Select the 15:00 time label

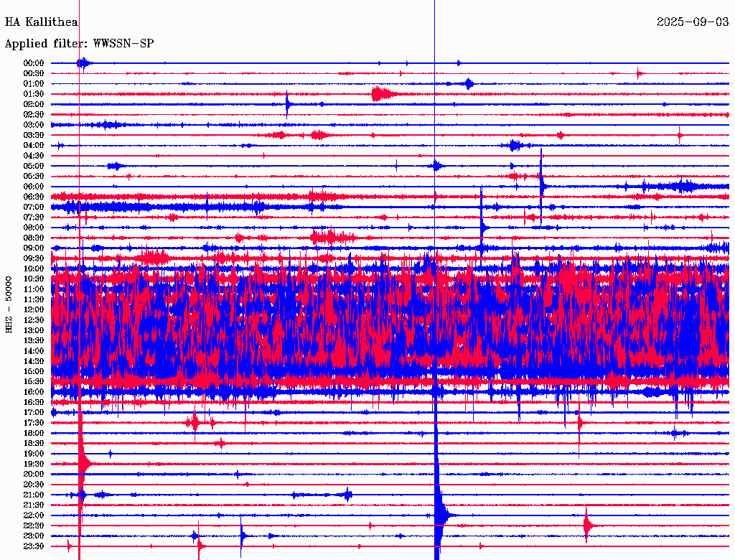(x=34, y=371)
